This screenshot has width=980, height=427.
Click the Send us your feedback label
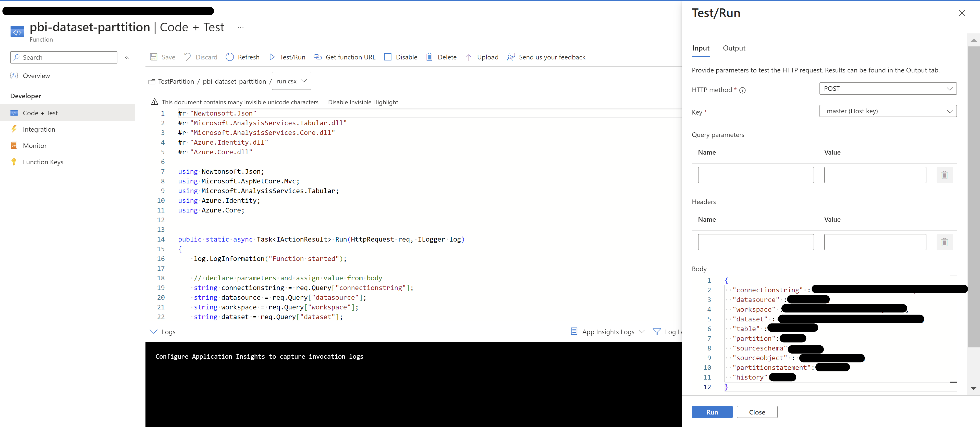(552, 57)
